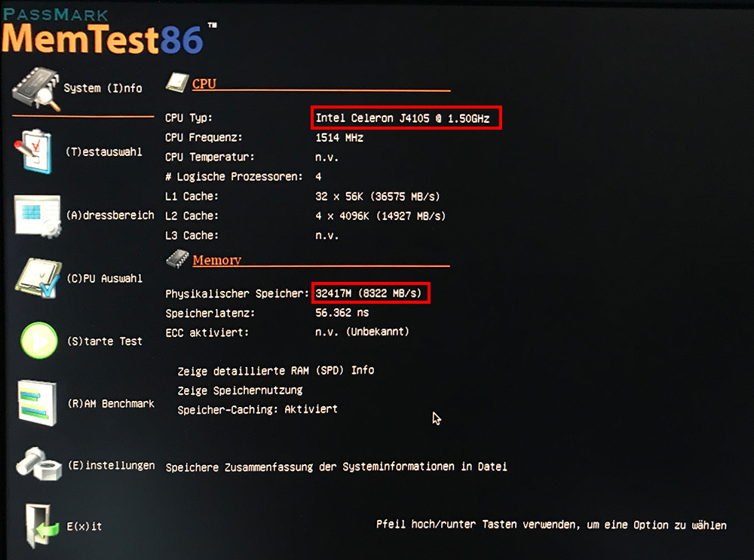Click CPU Frequenz value 1514 MHz
754x560 pixels.
click(339, 138)
